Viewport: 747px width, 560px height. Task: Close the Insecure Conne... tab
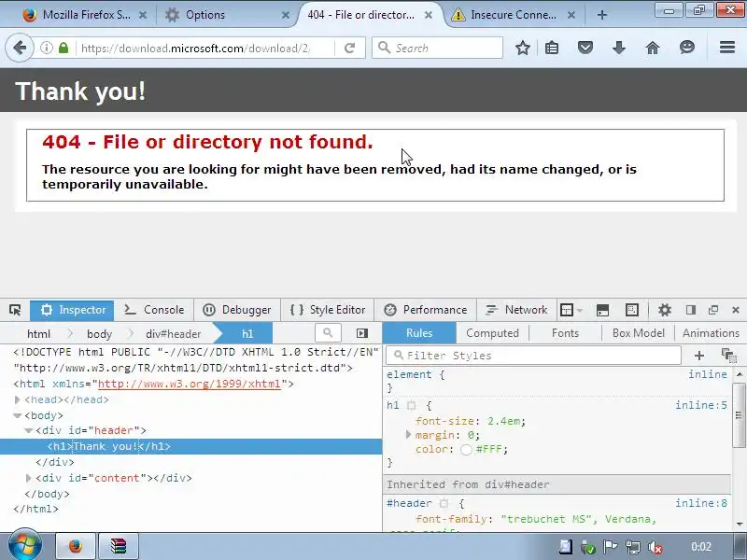click(571, 15)
